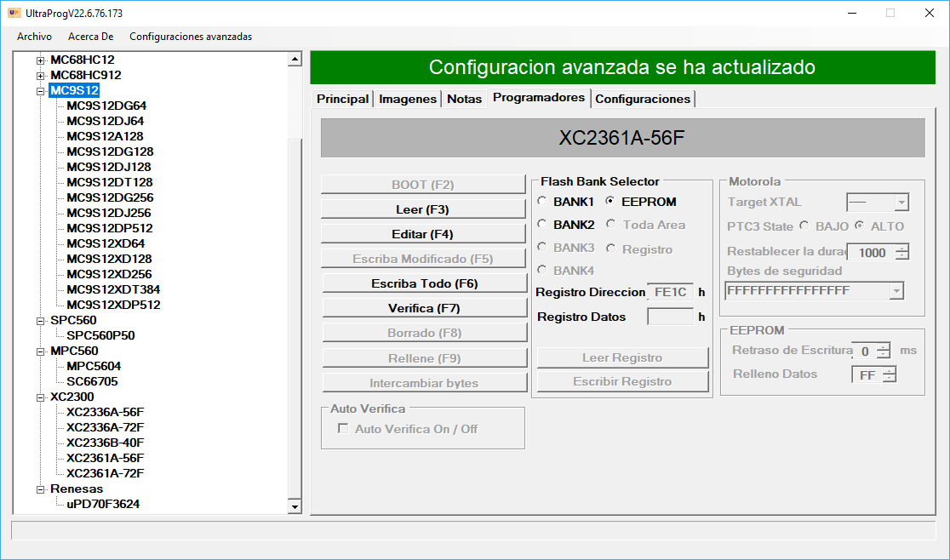Open the Archivo menu
Image resolution: width=950 pixels, height=560 pixels.
point(34,37)
